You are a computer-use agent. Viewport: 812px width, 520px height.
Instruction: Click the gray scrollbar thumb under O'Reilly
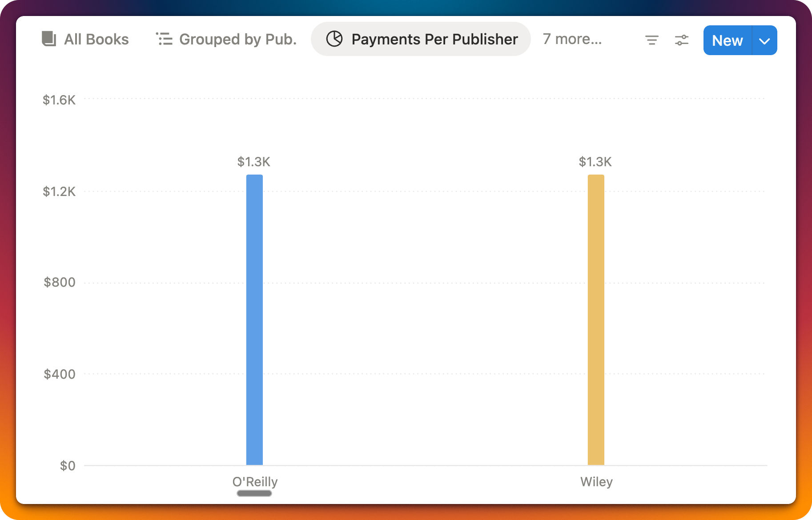(x=254, y=493)
